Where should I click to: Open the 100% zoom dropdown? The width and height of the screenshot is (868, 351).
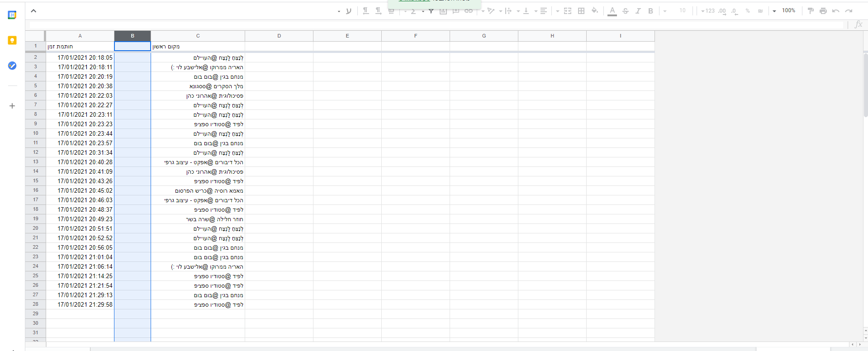pos(785,11)
